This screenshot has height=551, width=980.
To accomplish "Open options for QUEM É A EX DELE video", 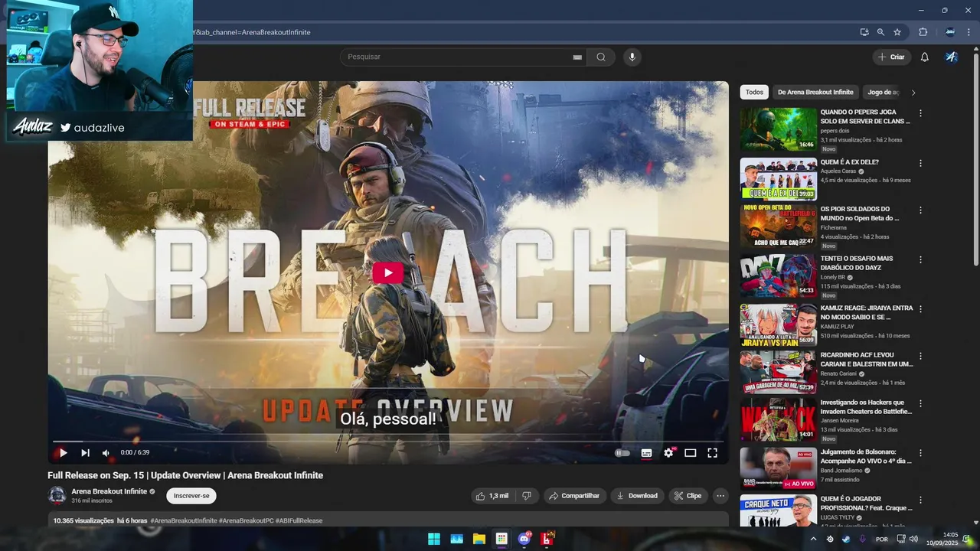I will click(920, 163).
